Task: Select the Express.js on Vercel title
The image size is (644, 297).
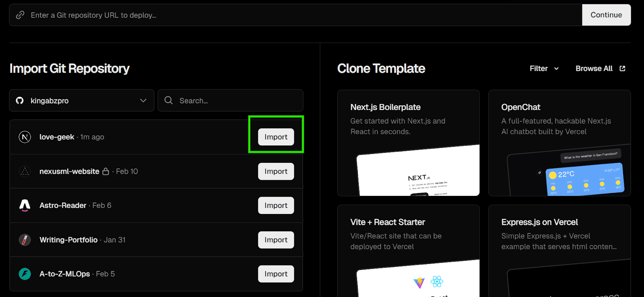Action: point(539,222)
